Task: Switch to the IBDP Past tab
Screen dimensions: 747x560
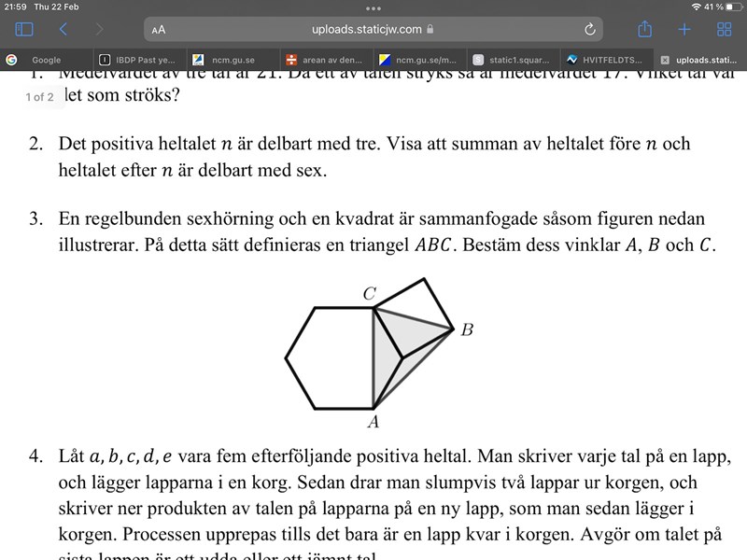Action: (x=138, y=60)
